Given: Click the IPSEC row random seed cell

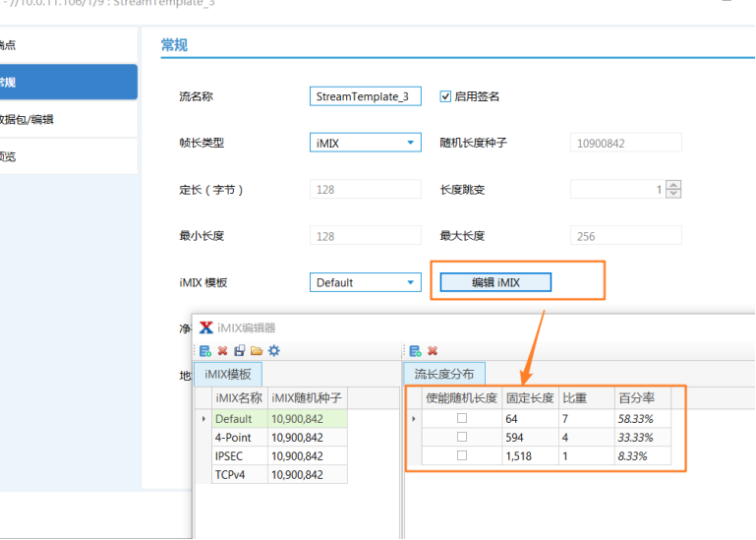Looking at the screenshot, I should point(307,456).
